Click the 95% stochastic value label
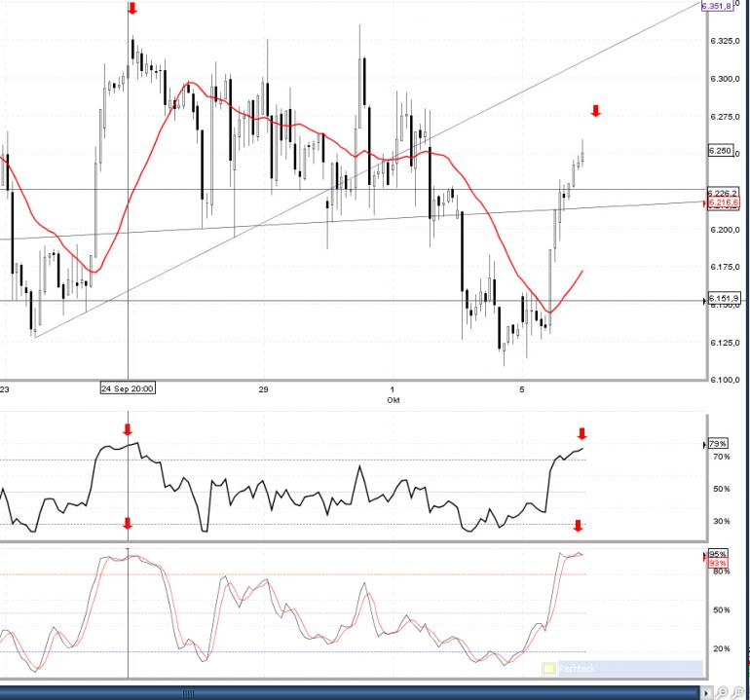 tap(718, 554)
